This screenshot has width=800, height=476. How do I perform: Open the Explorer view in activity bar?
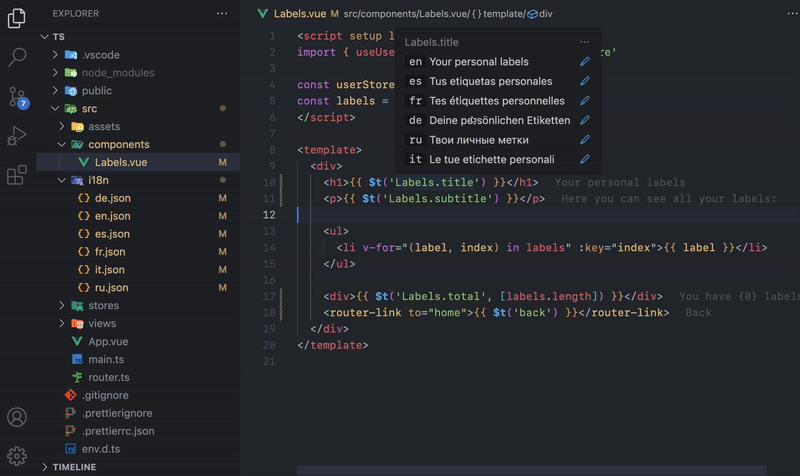click(17, 18)
